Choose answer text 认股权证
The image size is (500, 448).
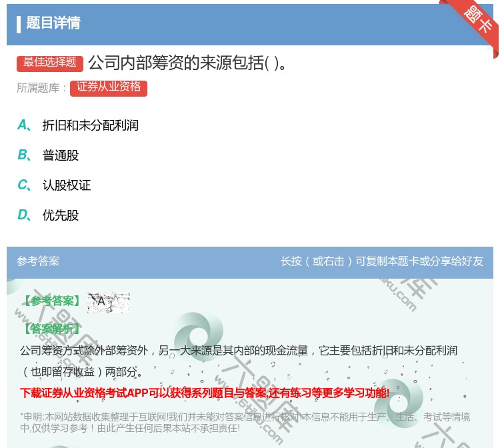(67, 185)
